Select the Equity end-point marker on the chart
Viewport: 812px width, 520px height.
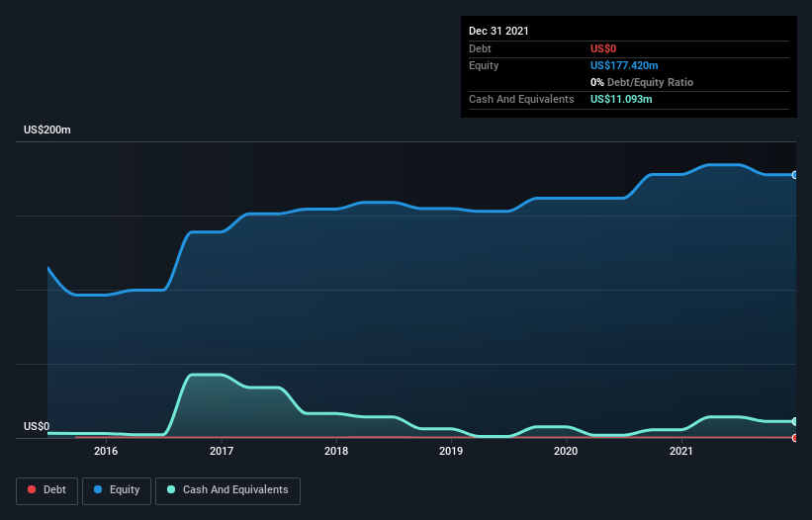click(795, 175)
